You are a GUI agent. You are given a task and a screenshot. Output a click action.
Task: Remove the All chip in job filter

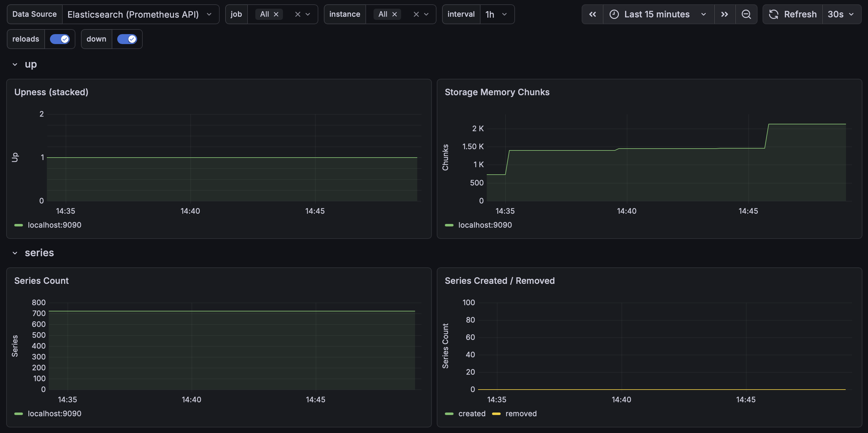276,14
